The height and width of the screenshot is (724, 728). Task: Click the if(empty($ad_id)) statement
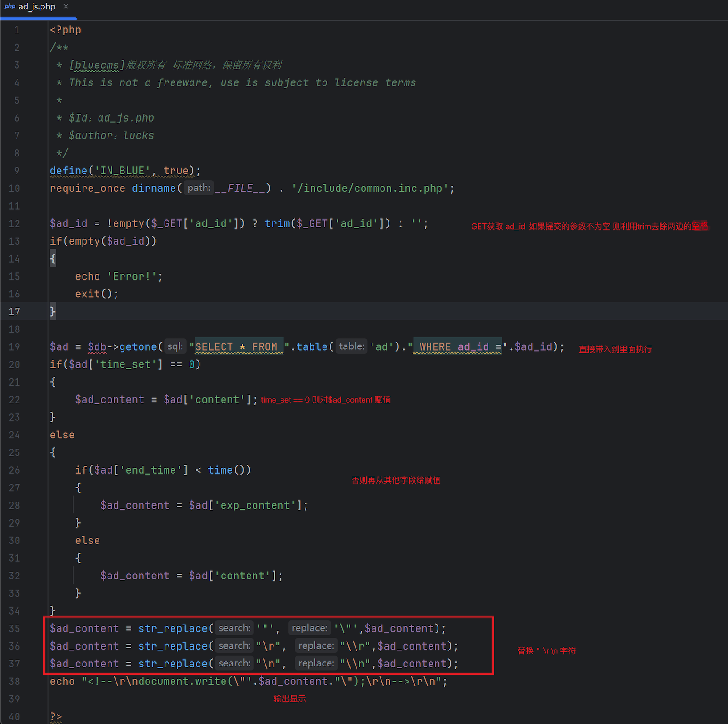[x=103, y=241]
